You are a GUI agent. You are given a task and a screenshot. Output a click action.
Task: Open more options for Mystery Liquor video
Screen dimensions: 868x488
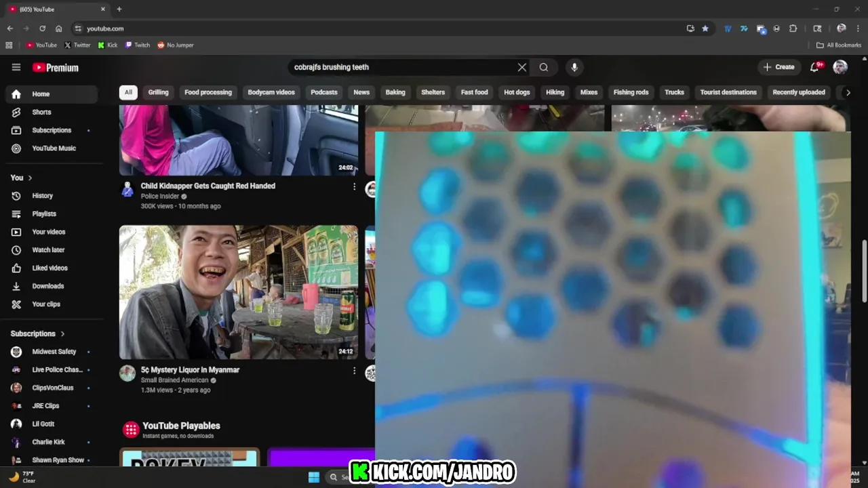click(x=354, y=371)
